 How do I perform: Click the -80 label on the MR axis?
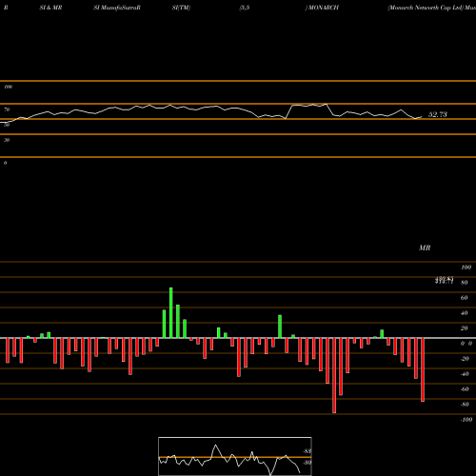click(465, 405)
